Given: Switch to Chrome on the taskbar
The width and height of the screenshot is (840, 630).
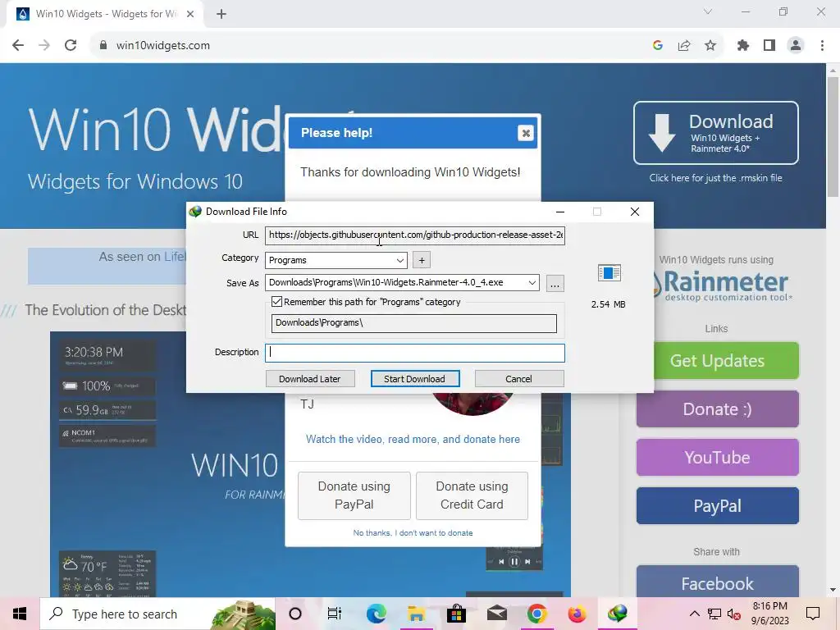Looking at the screenshot, I should point(536,614).
